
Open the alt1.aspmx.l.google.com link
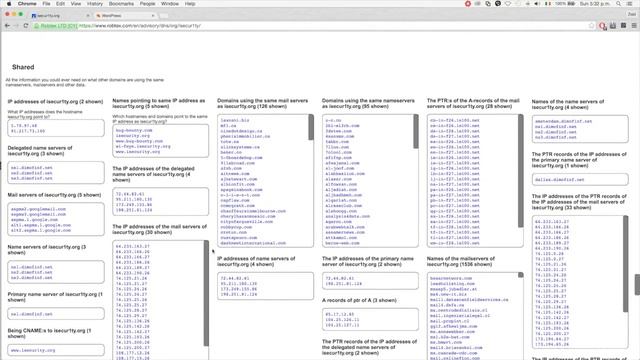(x=41, y=225)
